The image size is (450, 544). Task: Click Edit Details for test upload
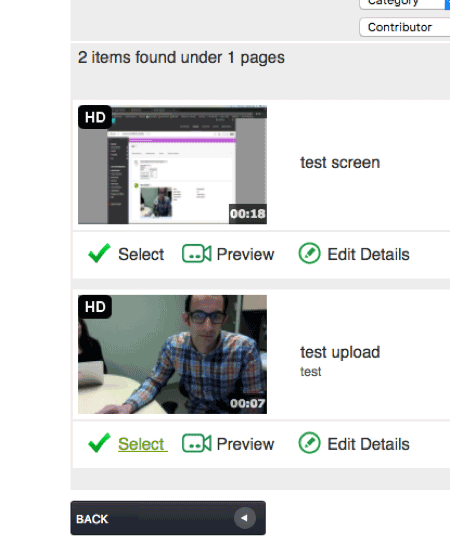point(368,444)
